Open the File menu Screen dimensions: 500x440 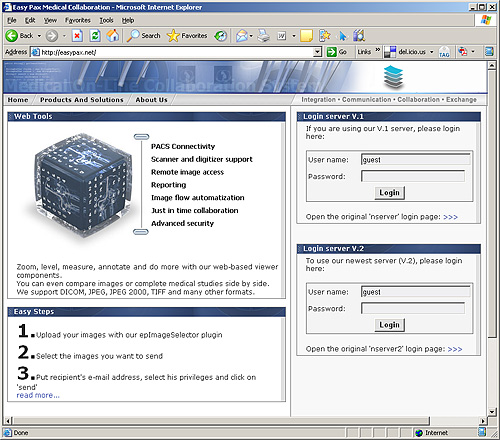12,21
